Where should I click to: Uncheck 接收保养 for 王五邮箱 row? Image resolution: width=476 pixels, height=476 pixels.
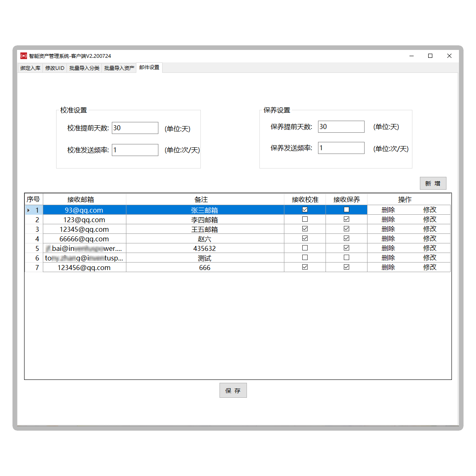[x=346, y=229]
